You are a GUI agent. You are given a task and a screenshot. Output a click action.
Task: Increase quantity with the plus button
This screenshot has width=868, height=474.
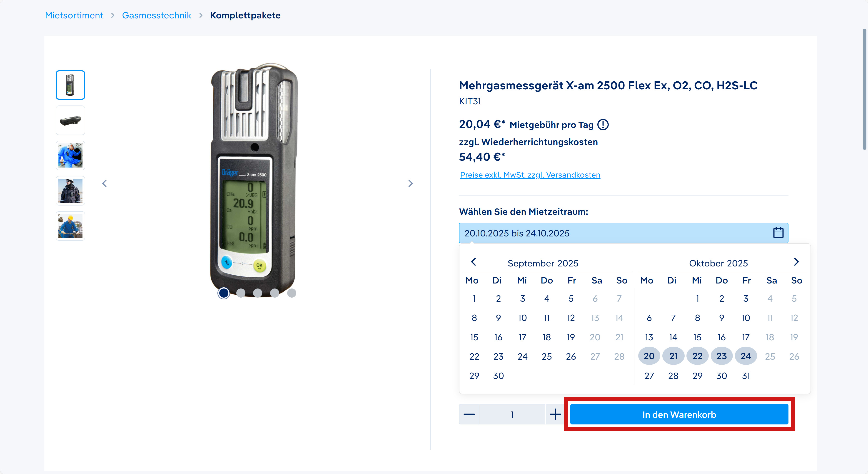[555, 414]
